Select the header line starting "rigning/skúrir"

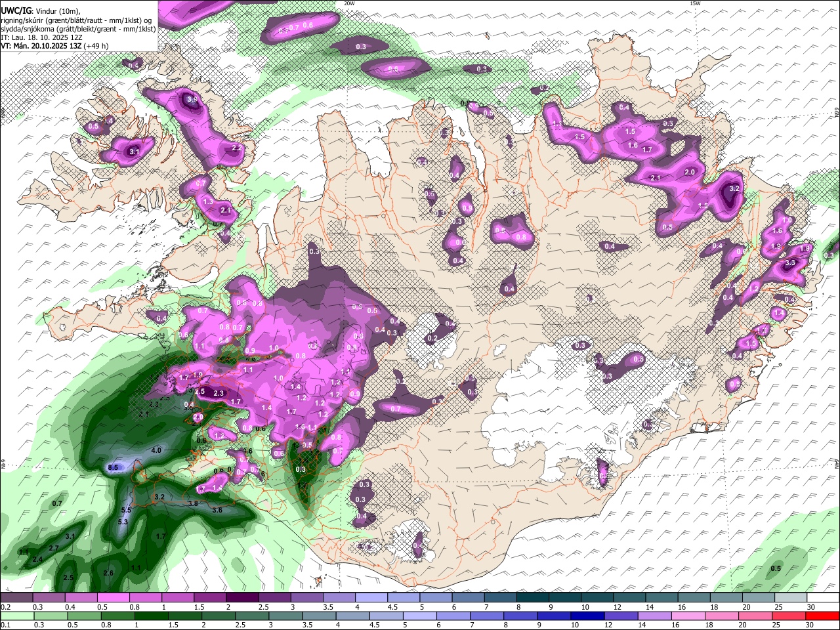(x=77, y=20)
